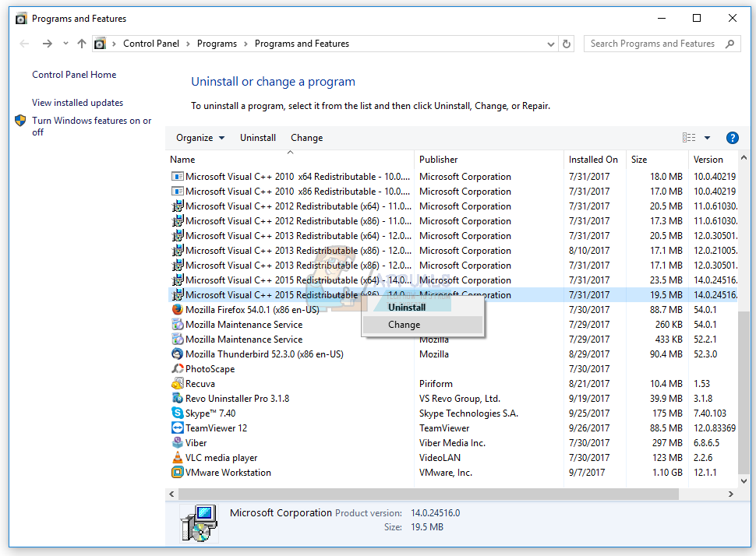Click icon of Visual C++ 2010 x64 Redistributable
This screenshot has width=756, height=556.
point(178,176)
